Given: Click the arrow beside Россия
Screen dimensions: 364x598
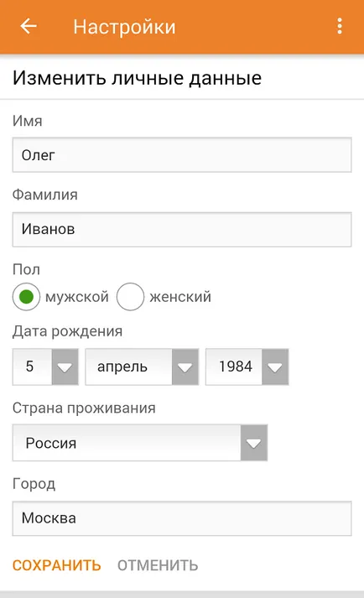Looking at the screenshot, I should (254, 443).
